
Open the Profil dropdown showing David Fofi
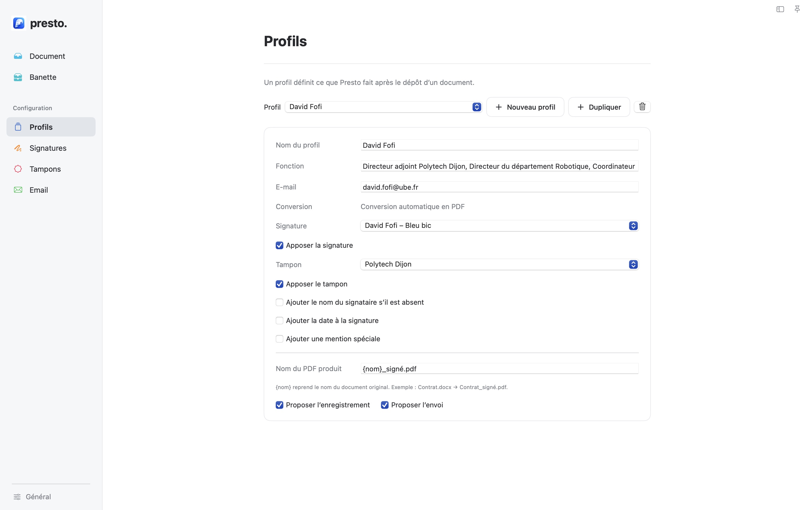coord(383,107)
